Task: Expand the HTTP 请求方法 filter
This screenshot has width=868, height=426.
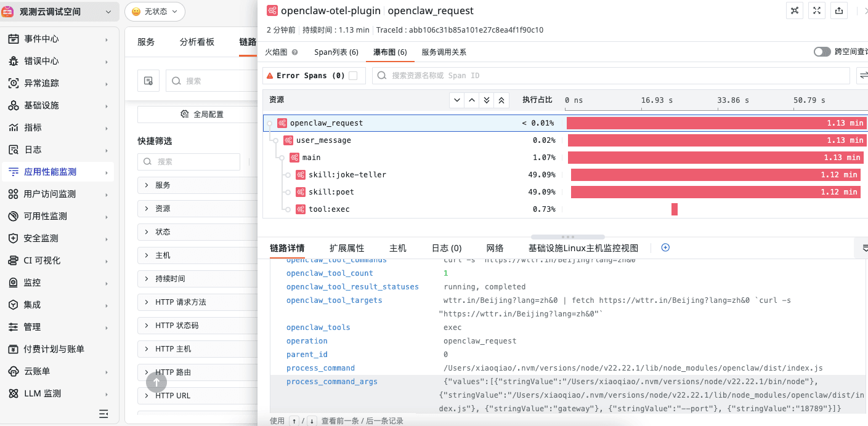Action: click(147, 302)
